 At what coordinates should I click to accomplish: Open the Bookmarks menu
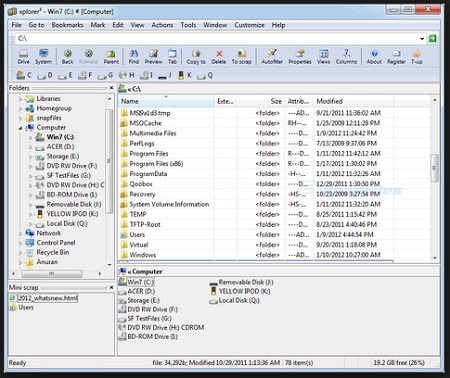67,25
